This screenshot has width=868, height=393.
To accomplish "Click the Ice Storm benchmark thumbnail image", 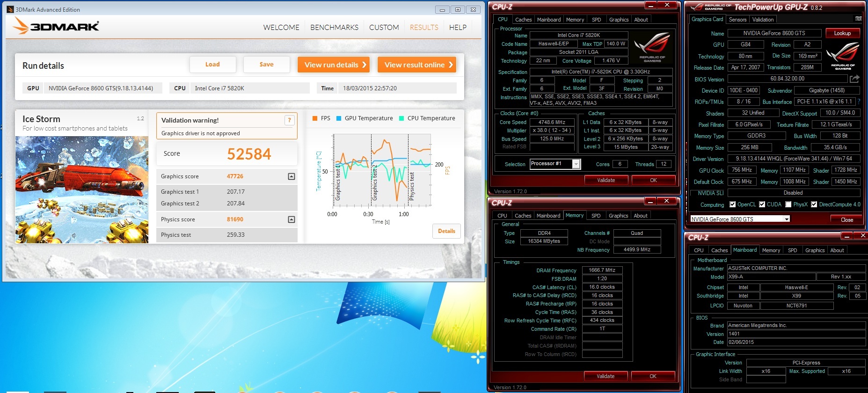I will point(82,189).
